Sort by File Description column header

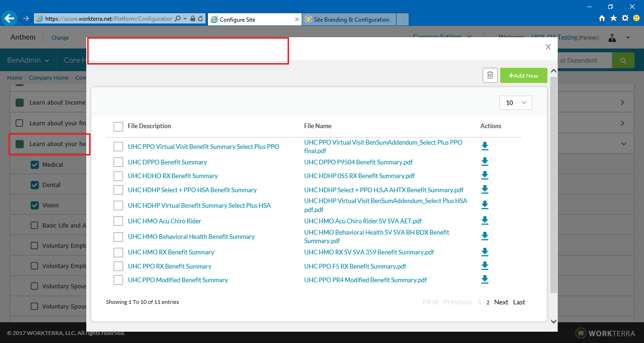pyautogui.click(x=149, y=126)
